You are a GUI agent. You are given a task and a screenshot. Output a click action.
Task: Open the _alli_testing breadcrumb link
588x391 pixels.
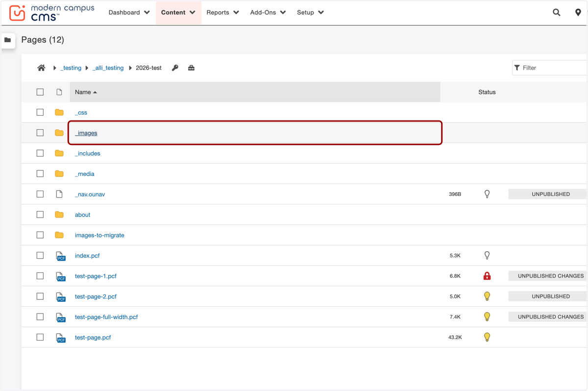point(108,68)
